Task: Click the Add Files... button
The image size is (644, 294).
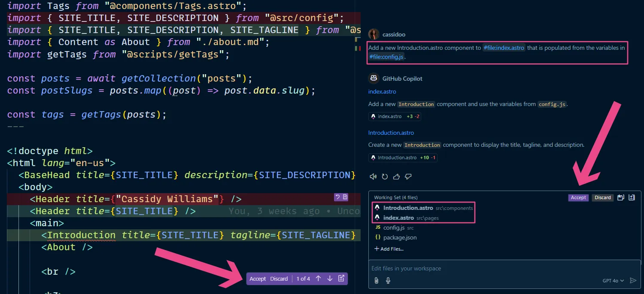Action: [x=389, y=249]
